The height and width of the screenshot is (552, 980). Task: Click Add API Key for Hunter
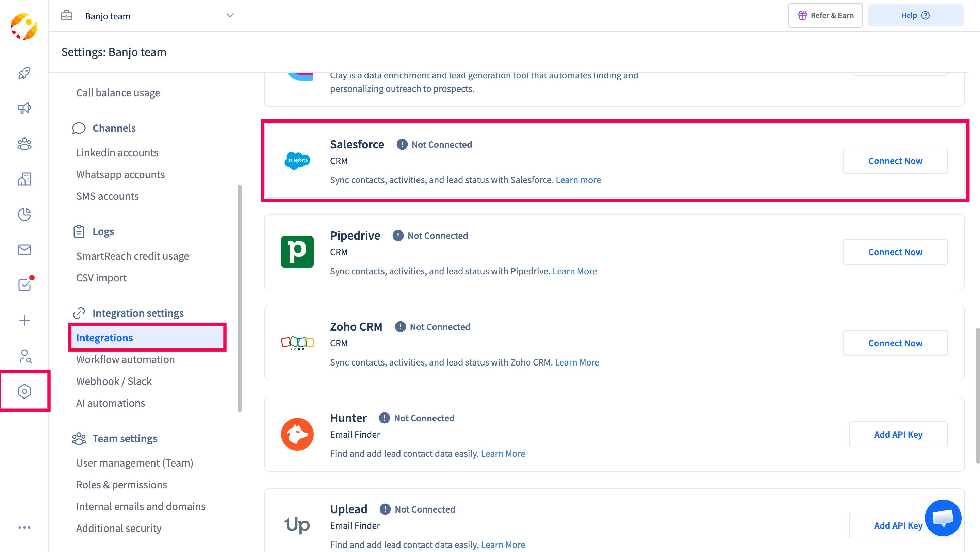(x=898, y=435)
